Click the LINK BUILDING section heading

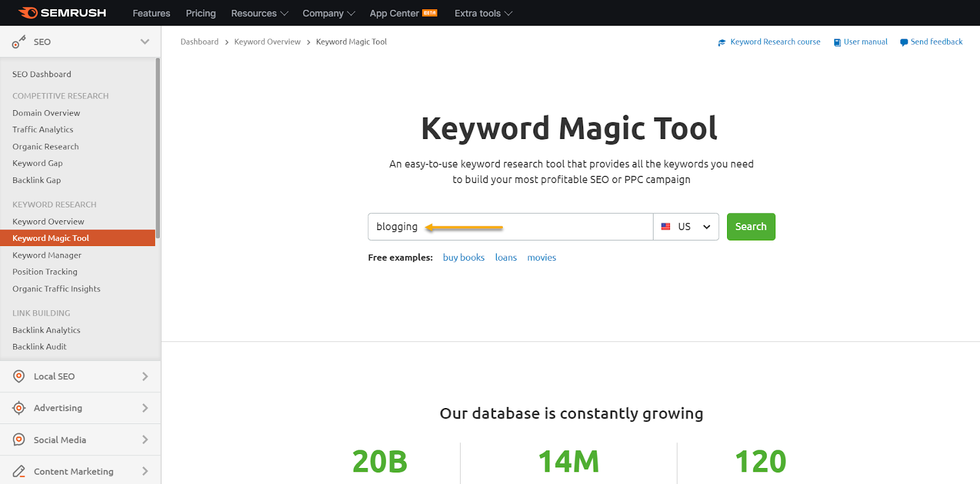pos(41,313)
